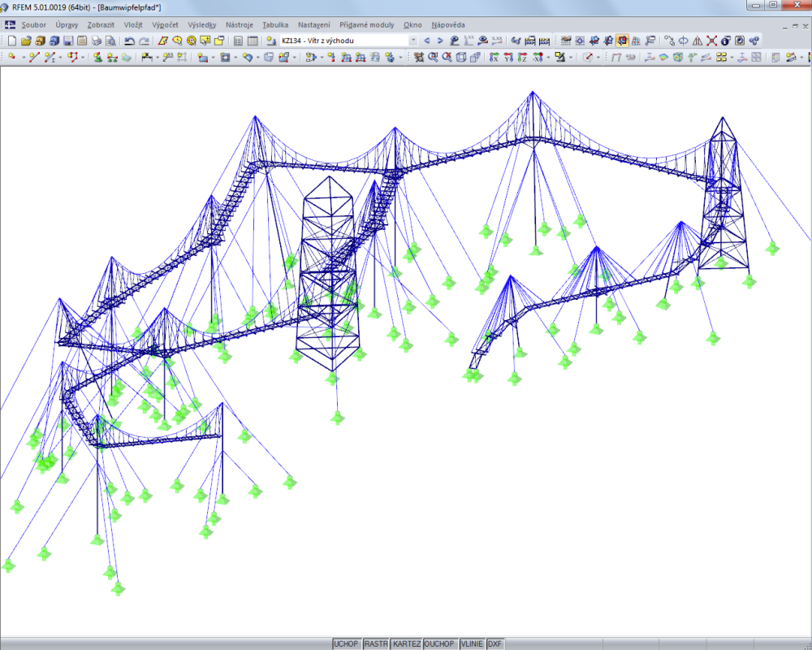Open the KZ134 load case dropdown
The image size is (812, 650).
pyautogui.click(x=413, y=40)
